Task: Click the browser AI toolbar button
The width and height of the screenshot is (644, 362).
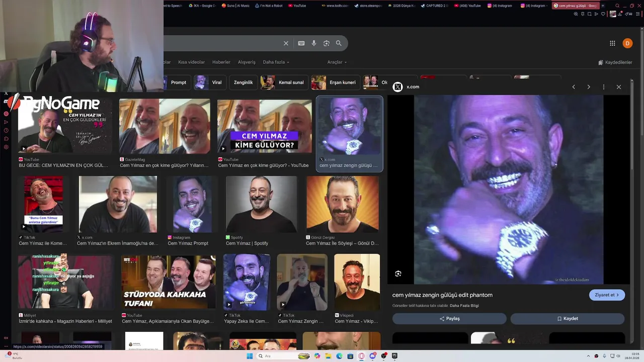Action: coord(629,14)
